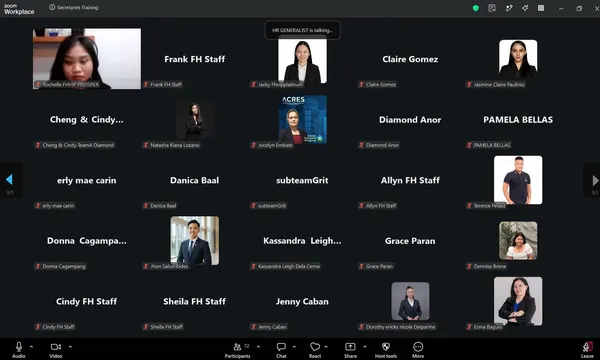Open the gallery view layout icon

click(541, 8)
